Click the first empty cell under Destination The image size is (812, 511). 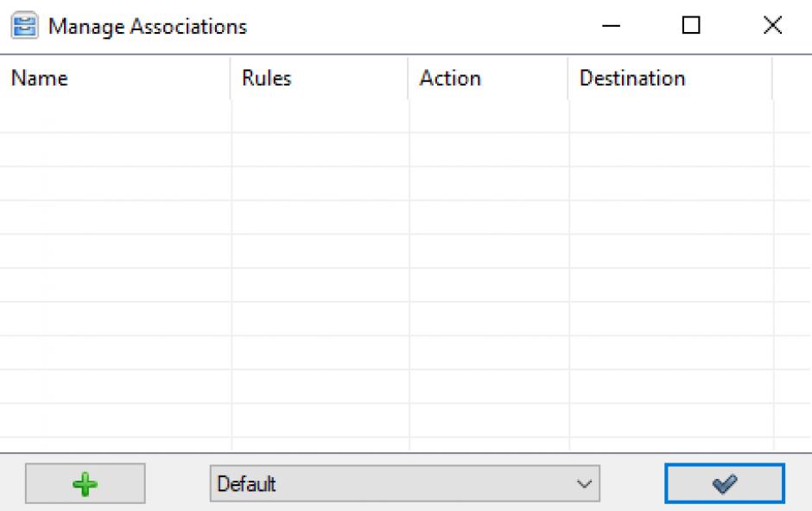(x=670, y=117)
